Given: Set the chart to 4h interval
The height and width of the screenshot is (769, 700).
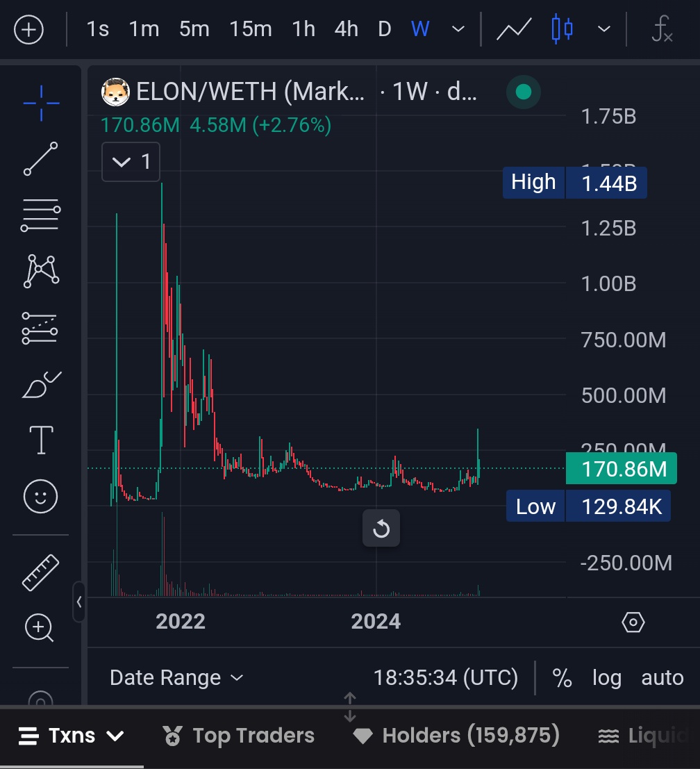Looking at the screenshot, I should coord(346,29).
